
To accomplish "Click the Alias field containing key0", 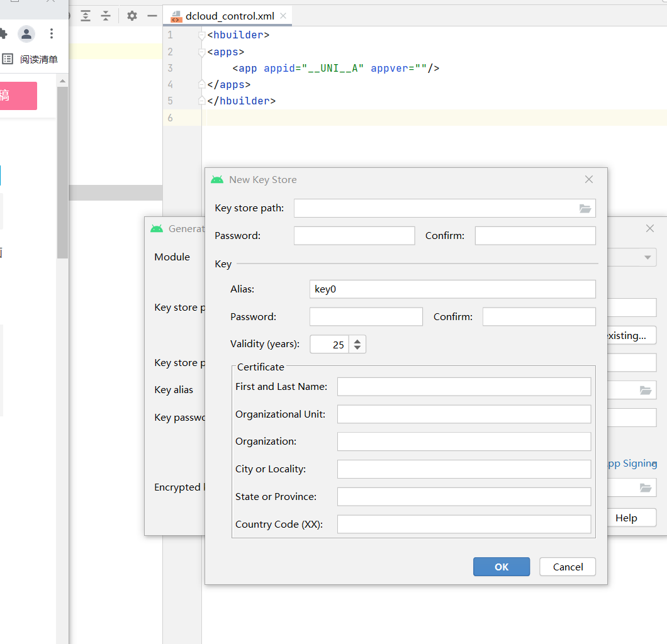I will coord(452,289).
